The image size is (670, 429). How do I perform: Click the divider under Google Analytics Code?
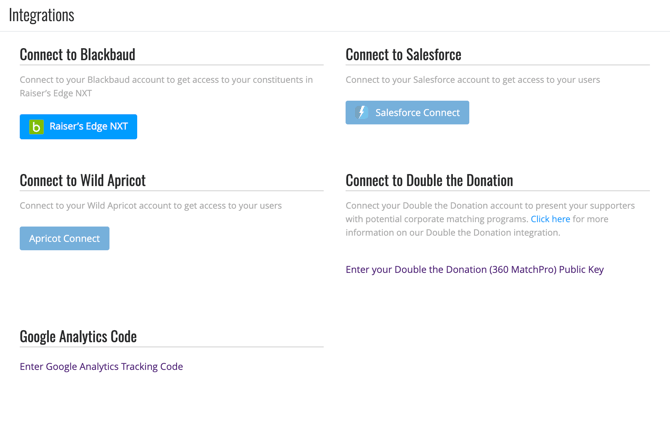point(171,347)
